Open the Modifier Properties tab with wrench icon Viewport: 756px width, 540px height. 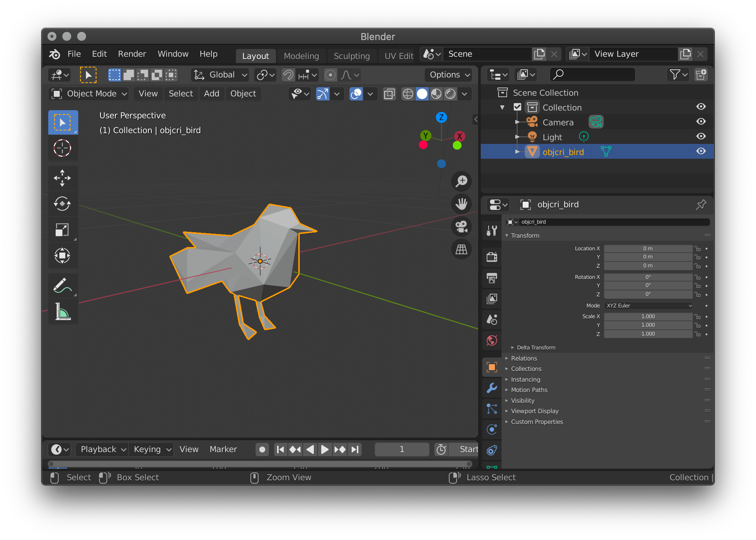point(492,388)
